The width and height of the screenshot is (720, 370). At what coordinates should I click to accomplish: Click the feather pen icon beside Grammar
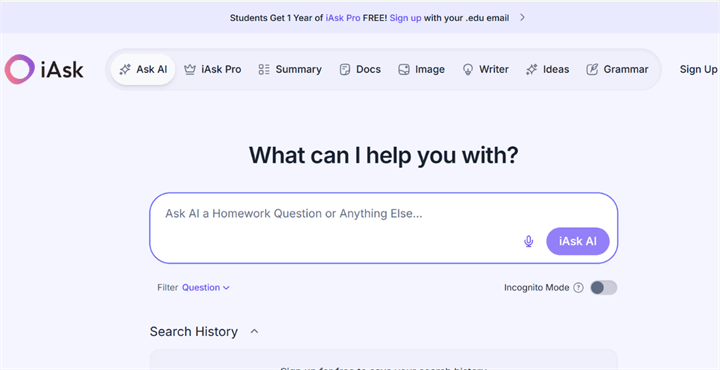click(x=592, y=70)
